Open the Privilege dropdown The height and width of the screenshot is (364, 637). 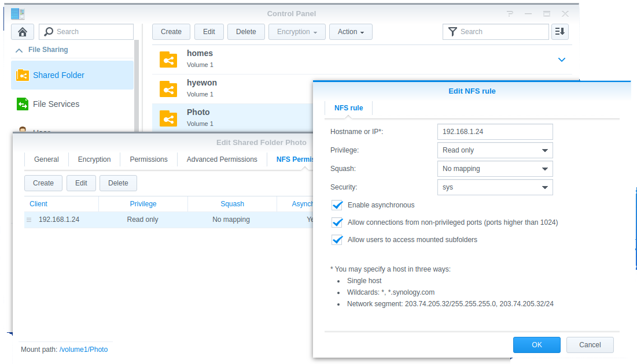(495, 150)
